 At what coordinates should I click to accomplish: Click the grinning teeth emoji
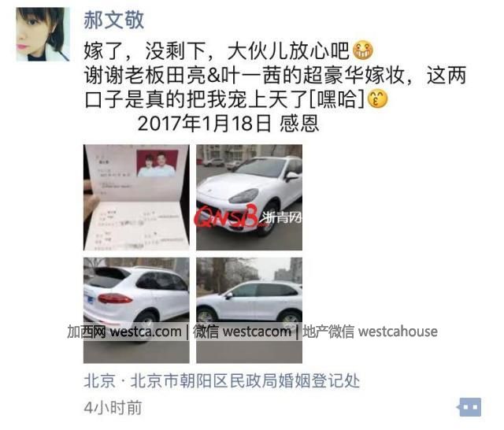coord(362,50)
